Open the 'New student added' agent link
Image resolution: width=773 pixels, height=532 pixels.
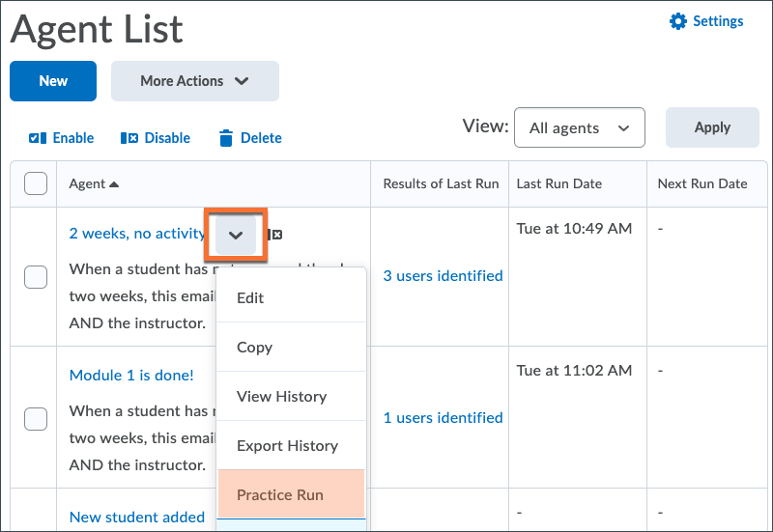[136, 517]
